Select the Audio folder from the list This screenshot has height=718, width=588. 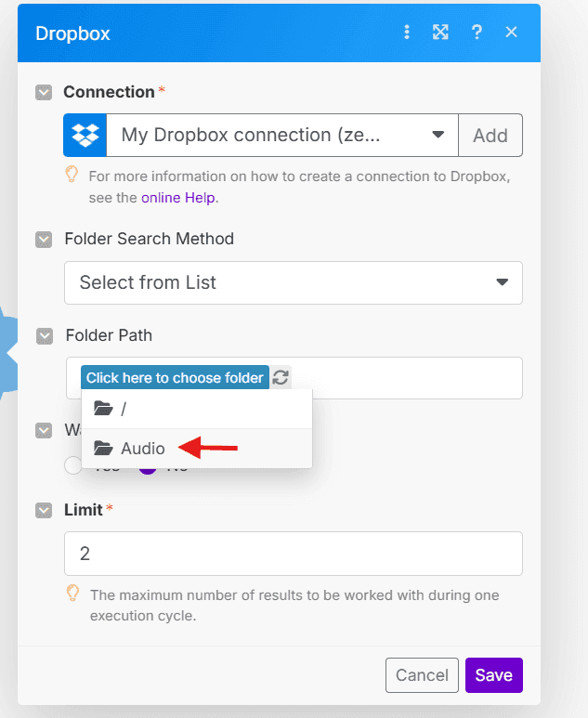pos(143,449)
